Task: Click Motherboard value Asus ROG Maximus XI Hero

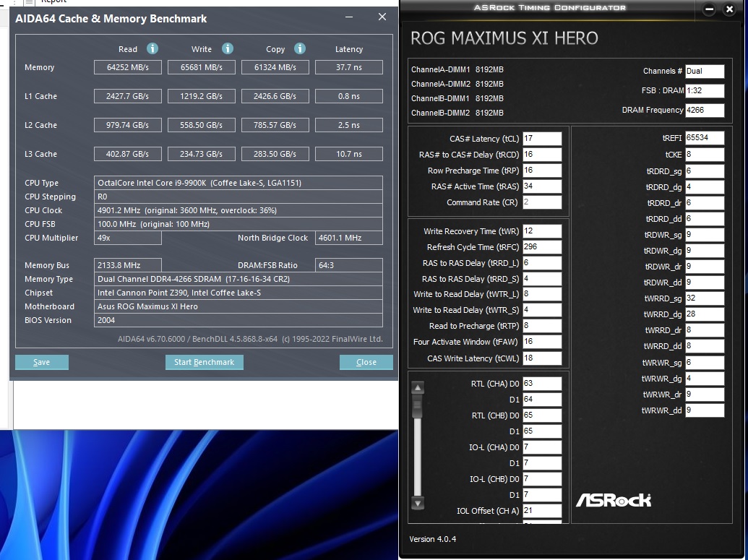Action: tap(238, 306)
